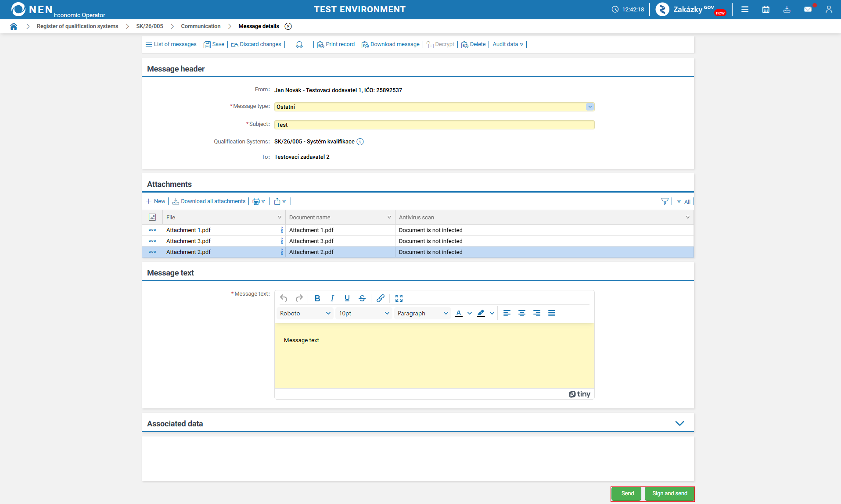
Task: Apply background highlight color
Action: 481,313
